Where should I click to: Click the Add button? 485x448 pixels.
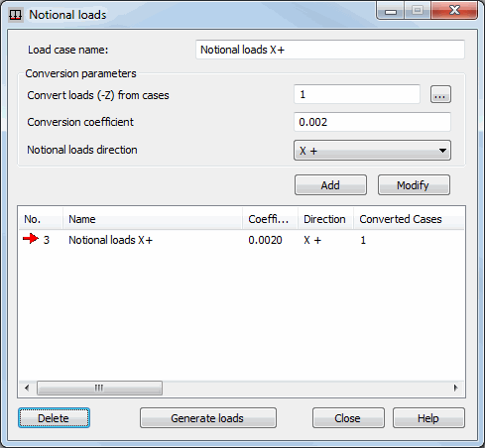(x=330, y=185)
